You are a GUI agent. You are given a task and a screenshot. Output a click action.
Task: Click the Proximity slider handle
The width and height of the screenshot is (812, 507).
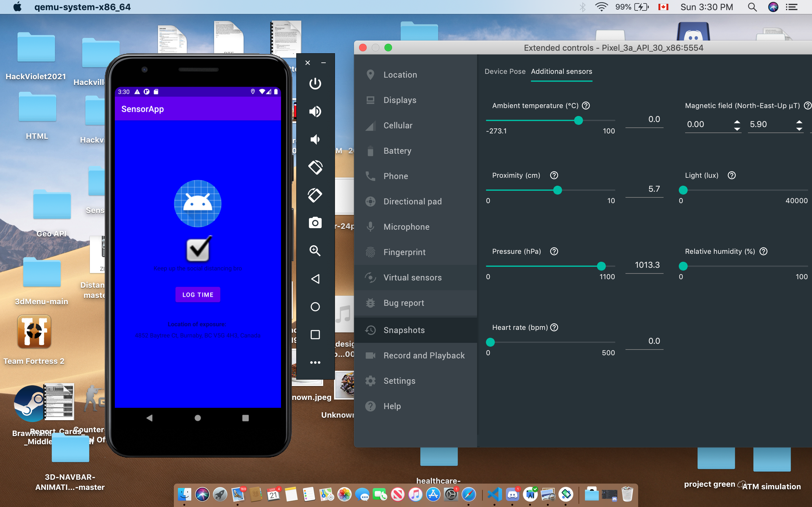(557, 190)
